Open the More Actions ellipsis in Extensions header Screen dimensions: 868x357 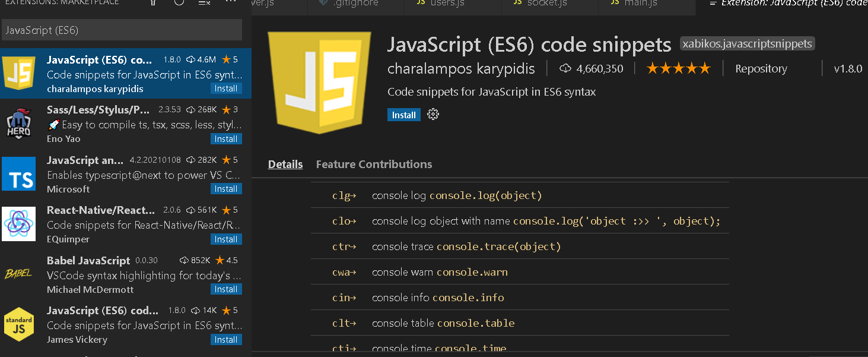231,3
